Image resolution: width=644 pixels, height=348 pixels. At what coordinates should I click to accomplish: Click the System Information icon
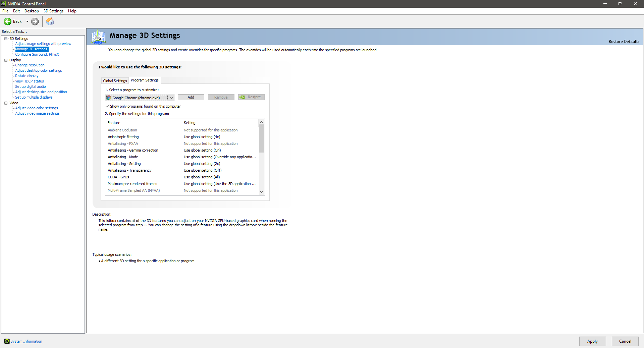(6, 341)
